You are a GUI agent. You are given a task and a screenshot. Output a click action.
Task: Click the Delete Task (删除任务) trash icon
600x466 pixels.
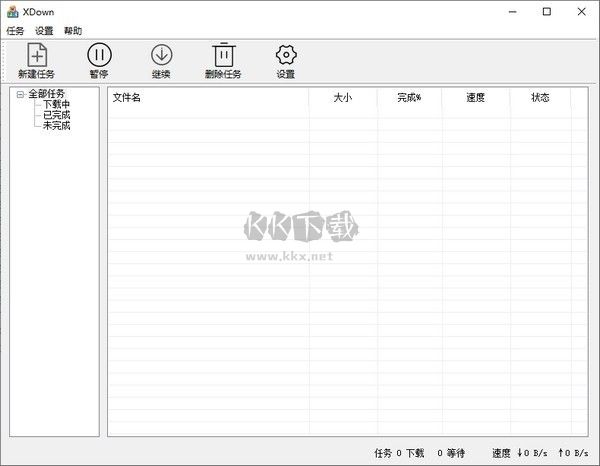tap(223, 55)
